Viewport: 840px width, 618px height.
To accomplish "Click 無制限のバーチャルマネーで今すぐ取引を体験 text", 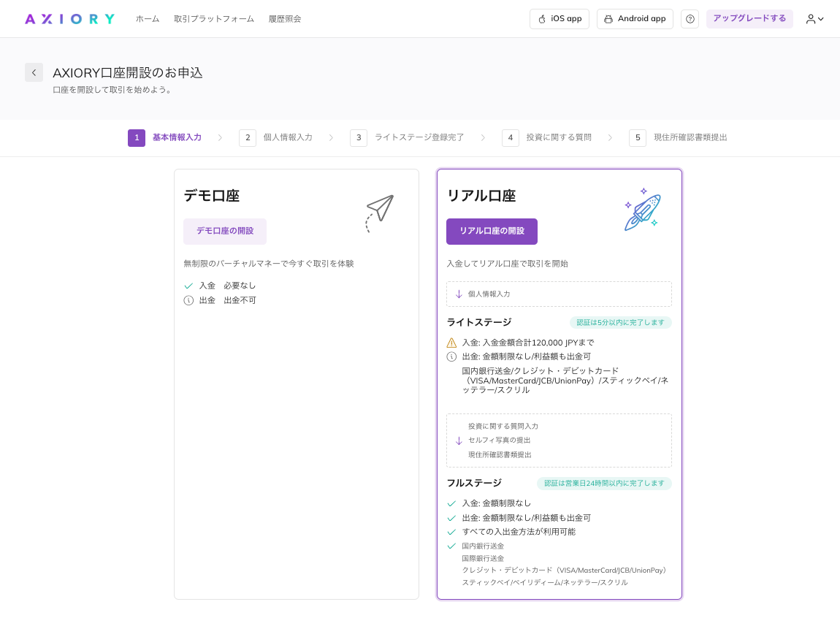I will (x=268, y=264).
